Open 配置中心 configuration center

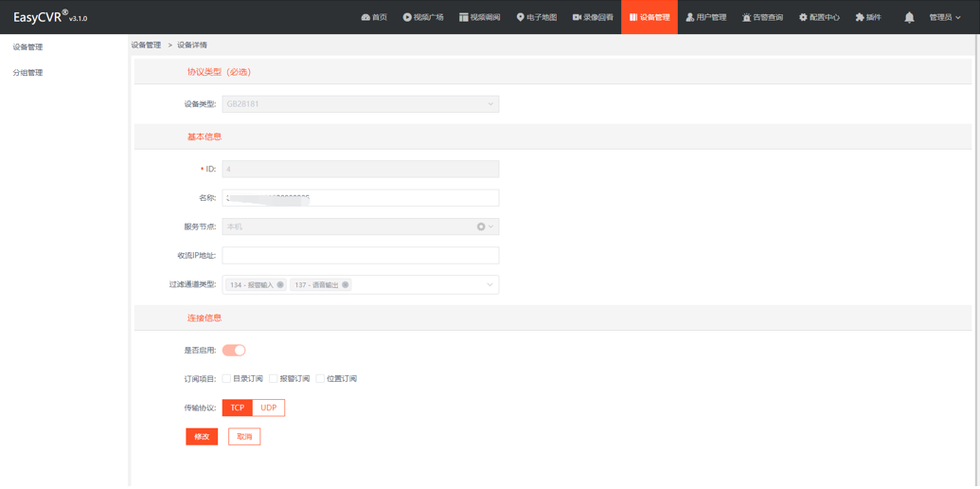(x=819, y=17)
